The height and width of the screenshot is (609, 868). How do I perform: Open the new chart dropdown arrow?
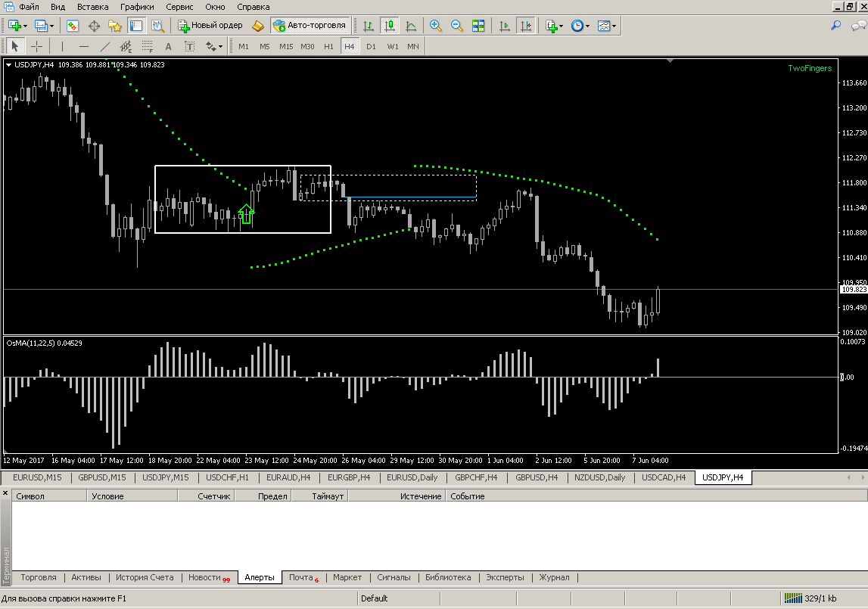point(25,26)
